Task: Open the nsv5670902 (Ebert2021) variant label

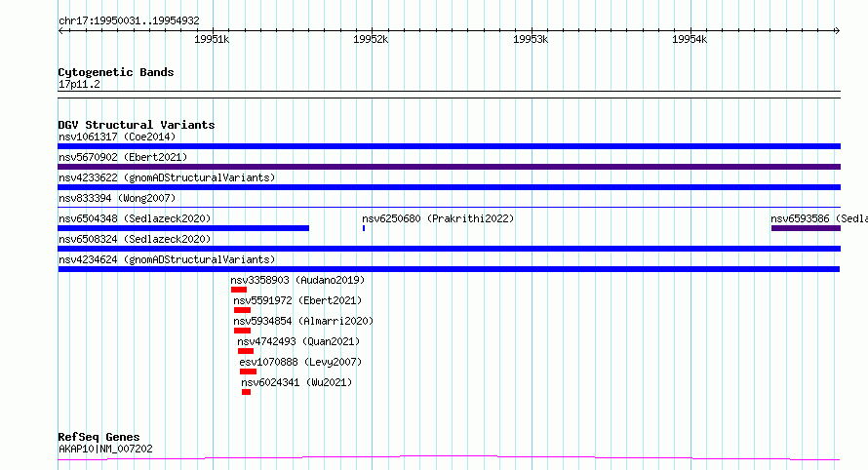Action: [x=123, y=157]
